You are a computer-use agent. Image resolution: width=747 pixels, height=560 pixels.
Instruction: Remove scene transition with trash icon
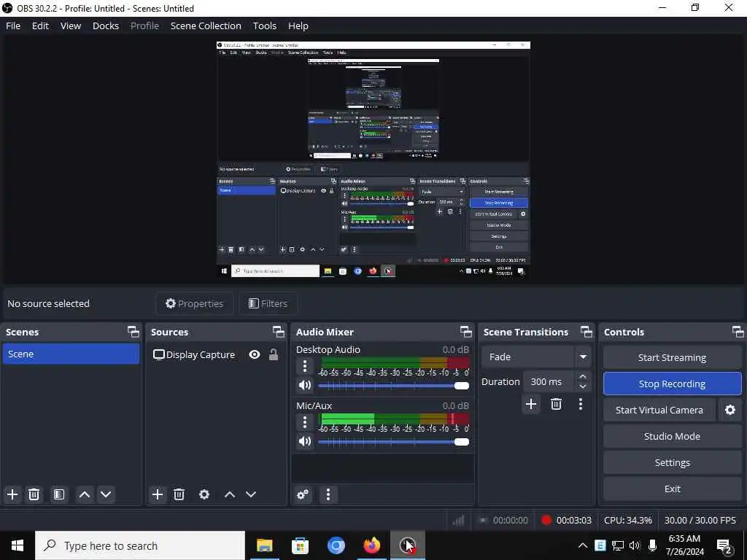coord(556,404)
